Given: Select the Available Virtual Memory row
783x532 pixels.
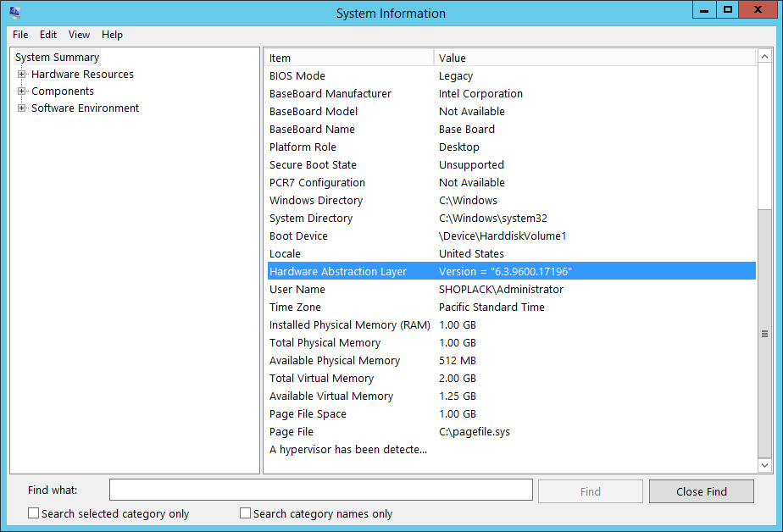Looking at the screenshot, I should click(511, 396).
